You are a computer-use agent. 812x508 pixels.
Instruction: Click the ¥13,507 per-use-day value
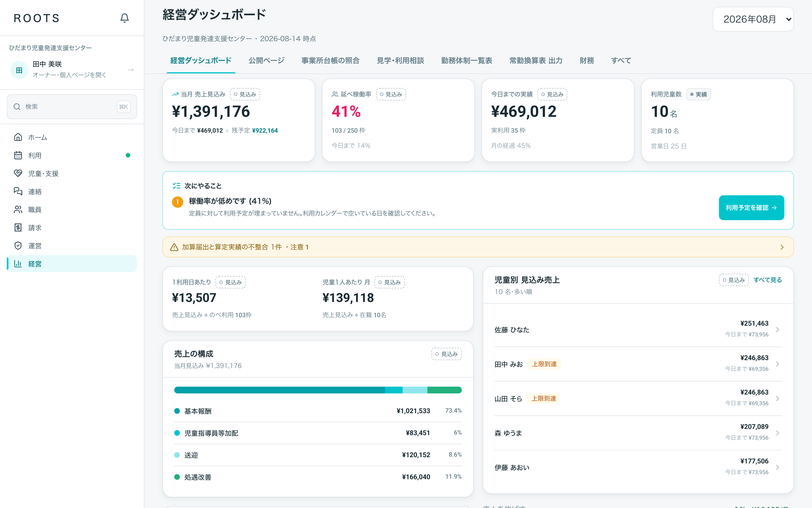[x=194, y=298]
